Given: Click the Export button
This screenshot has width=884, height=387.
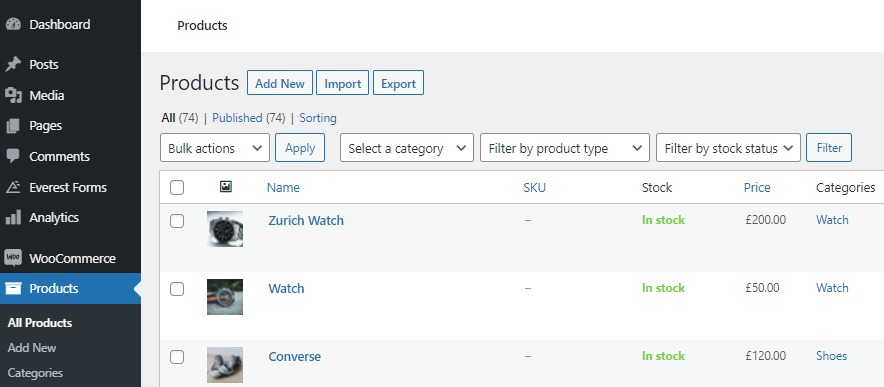Looking at the screenshot, I should (x=398, y=83).
